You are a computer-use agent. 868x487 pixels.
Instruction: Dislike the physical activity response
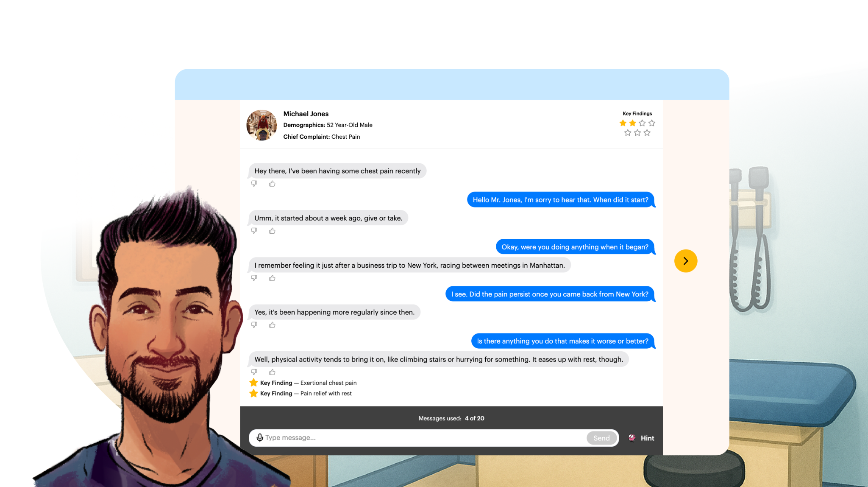pos(254,372)
